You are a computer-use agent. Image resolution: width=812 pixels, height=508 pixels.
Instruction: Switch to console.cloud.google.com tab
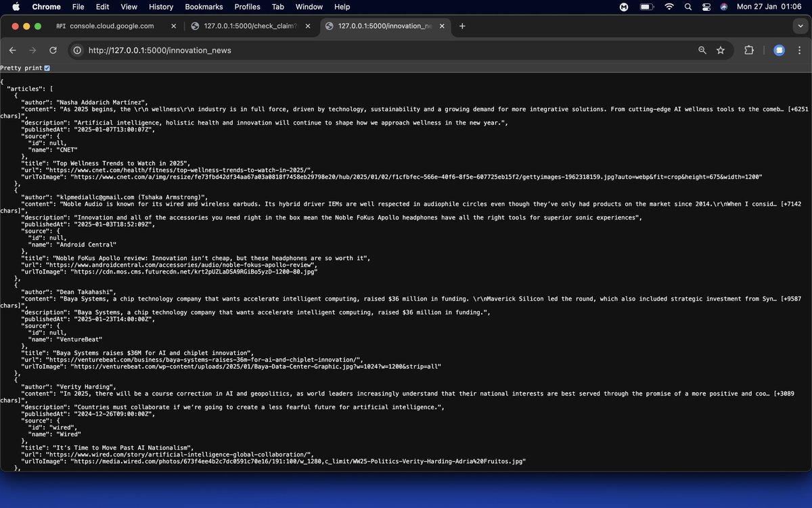click(113, 26)
